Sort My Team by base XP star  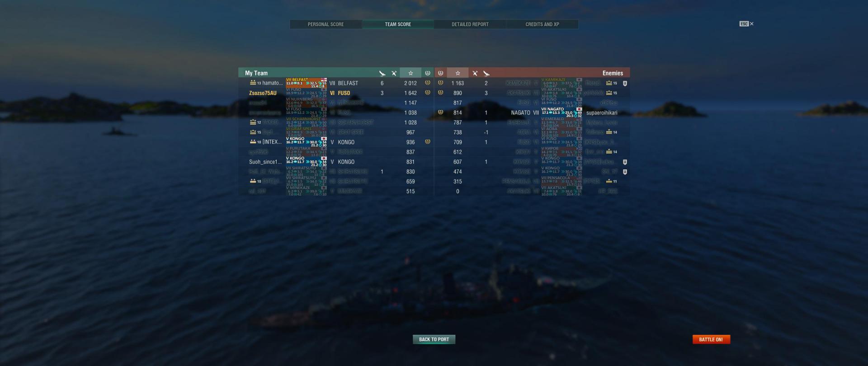pyautogui.click(x=410, y=73)
